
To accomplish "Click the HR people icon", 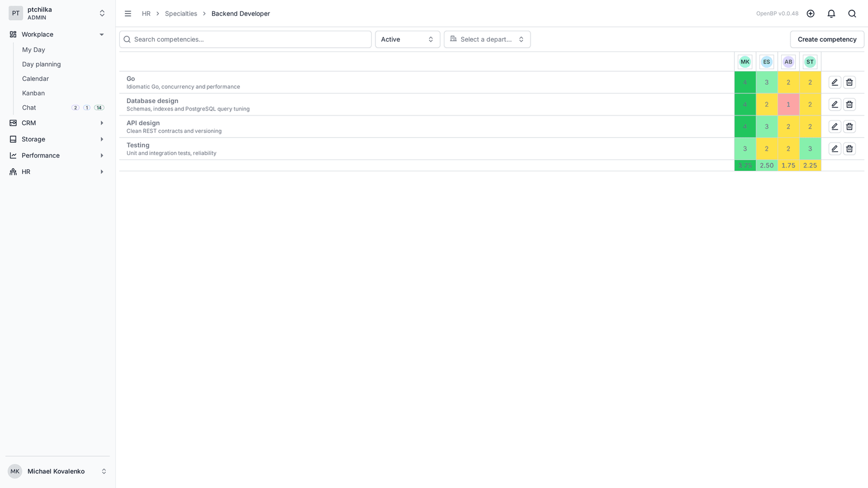I will 13,172.
